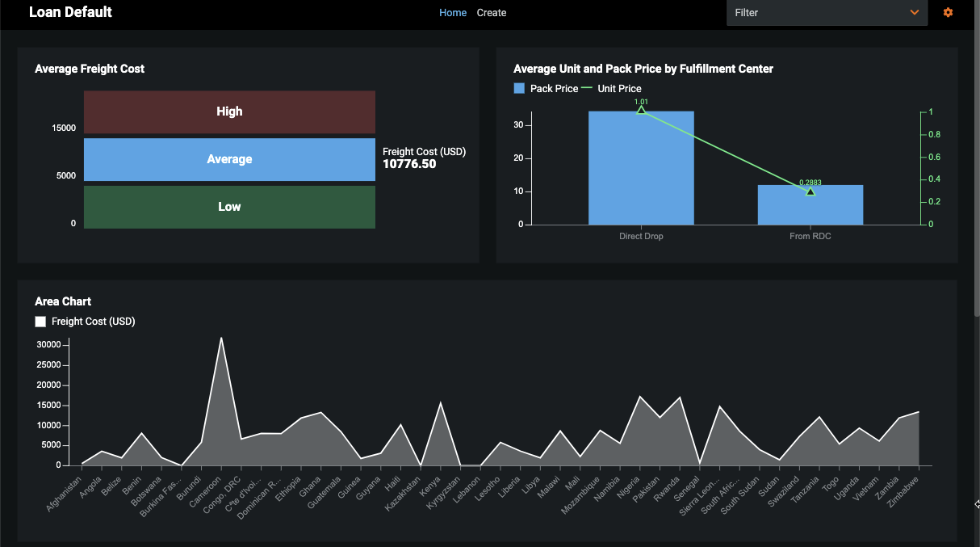Screen dimensions: 980x547
Task: Open the Create page
Action: click(492, 13)
